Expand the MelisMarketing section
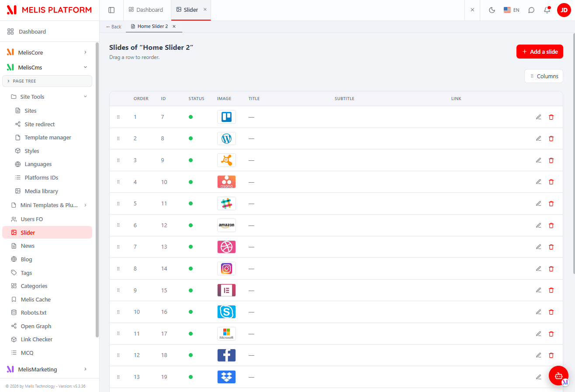 pyautogui.click(x=47, y=369)
